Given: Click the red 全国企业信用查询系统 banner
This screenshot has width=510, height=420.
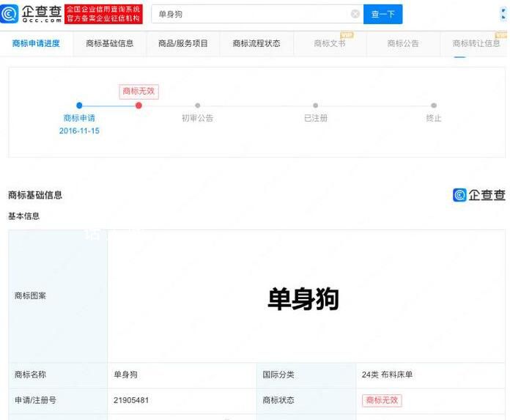Looking at the screenshot, I should click(x=103, y=14).
